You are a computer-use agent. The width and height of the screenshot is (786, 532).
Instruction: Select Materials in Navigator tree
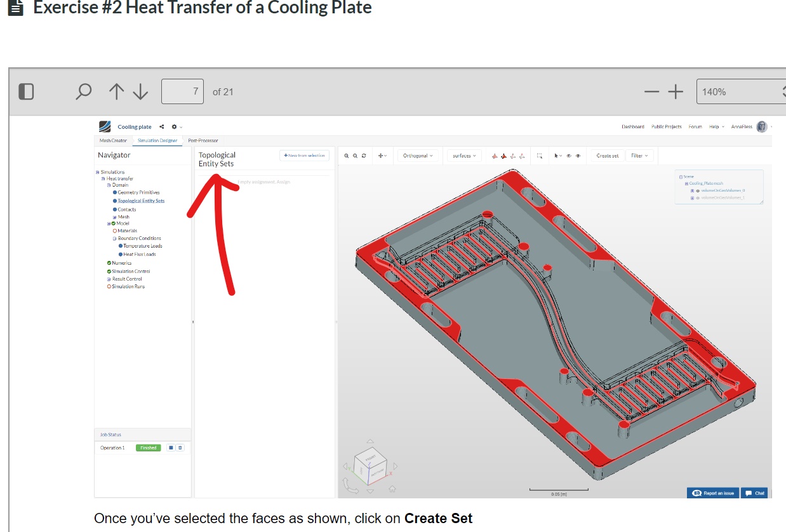[127, 231]
